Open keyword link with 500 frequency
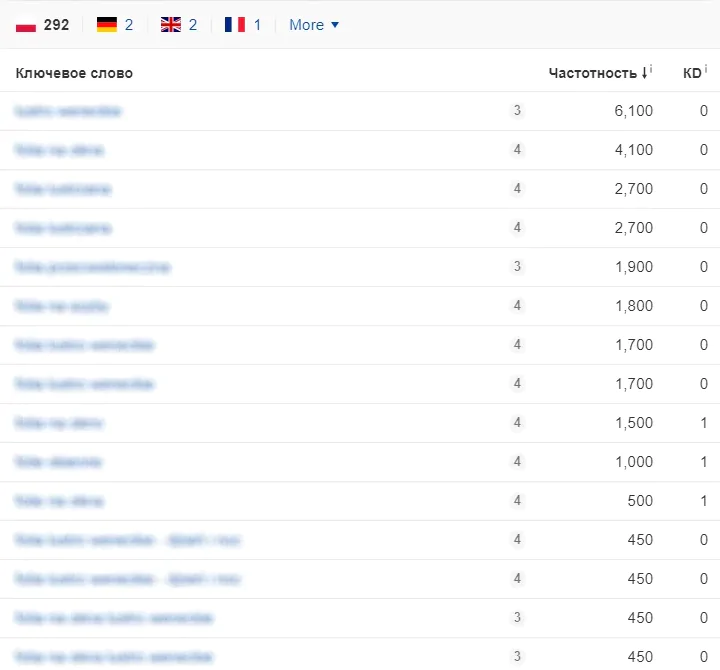This screenshot has height=670, width=720. 59,501
